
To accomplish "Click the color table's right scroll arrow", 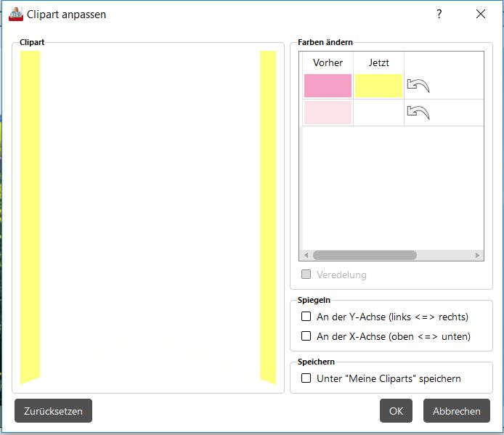I will pos(477,256).
